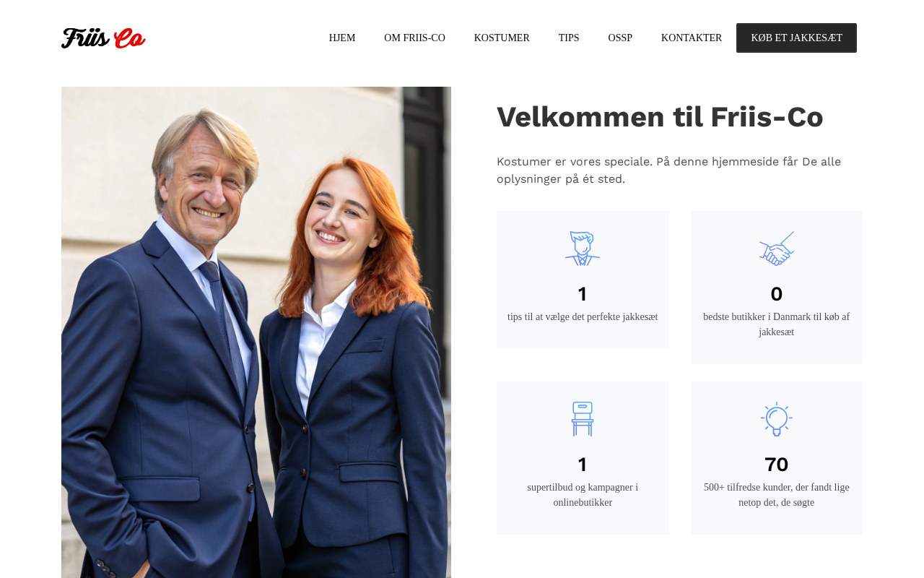Open the KOSTUMER navigation link

[x=502, y=38]
